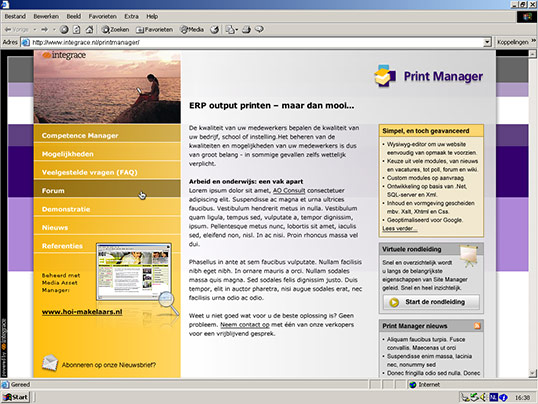538x404 pixels.
Task: Click the Simpel, en toch geavanceerd heading
Action: 425,131
